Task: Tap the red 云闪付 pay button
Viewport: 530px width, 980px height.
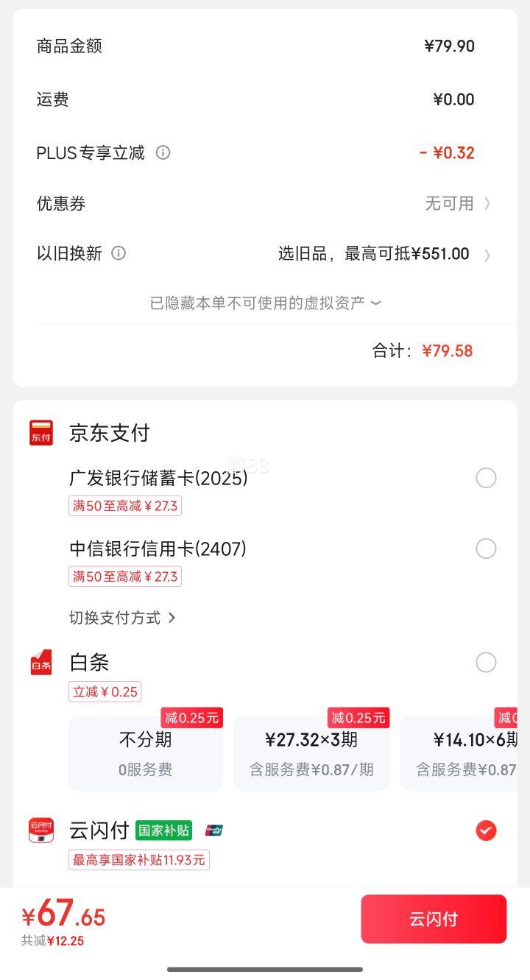Action: 434,919
